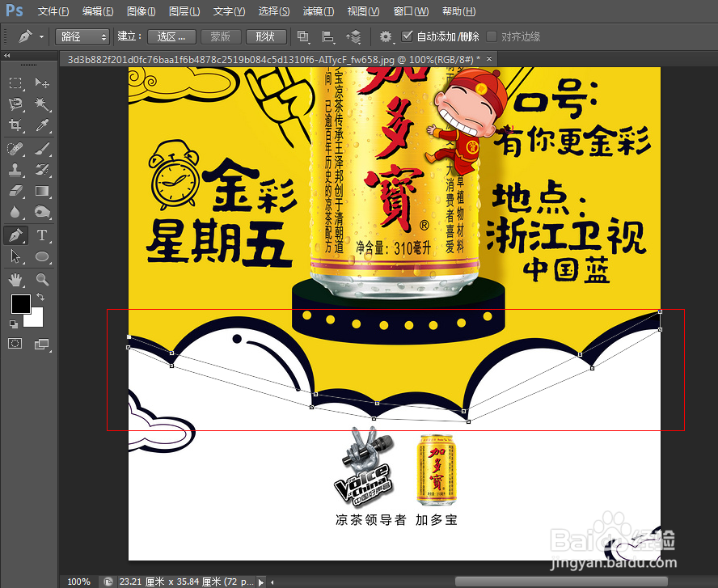This screenshot has height=588, width=718.
Task: Select the Polygonal Lasso tool
Action: point(15,104)
